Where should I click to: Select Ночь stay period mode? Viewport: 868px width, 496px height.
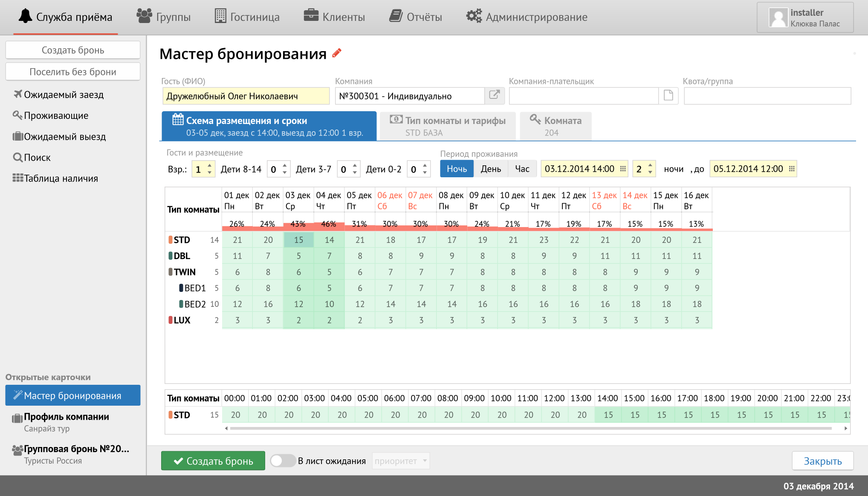457,169
